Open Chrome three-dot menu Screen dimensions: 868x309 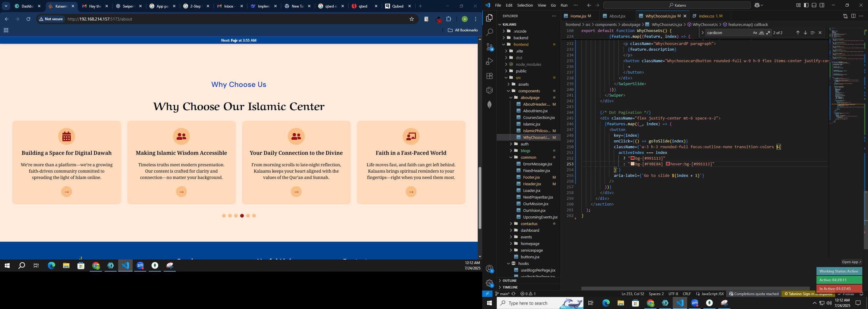tap(476, 19)
